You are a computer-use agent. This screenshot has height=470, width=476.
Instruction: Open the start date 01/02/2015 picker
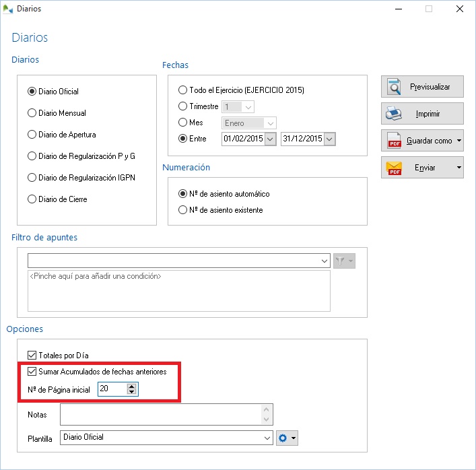coord(271,139)
